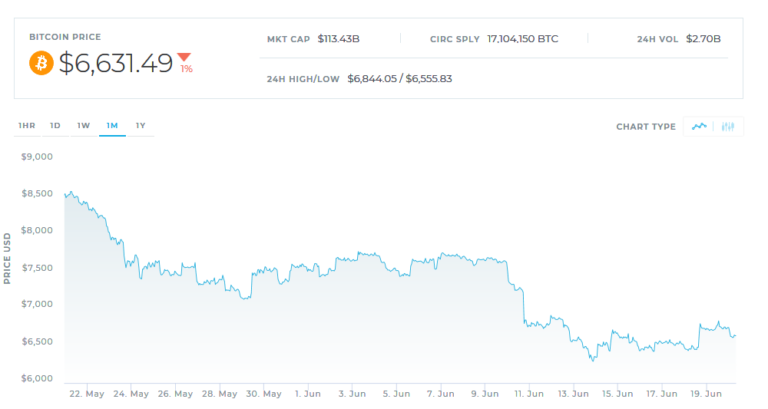Select the 1D time range tab
The height and width of the screenshot is (409, 768).
pos(55,126)
